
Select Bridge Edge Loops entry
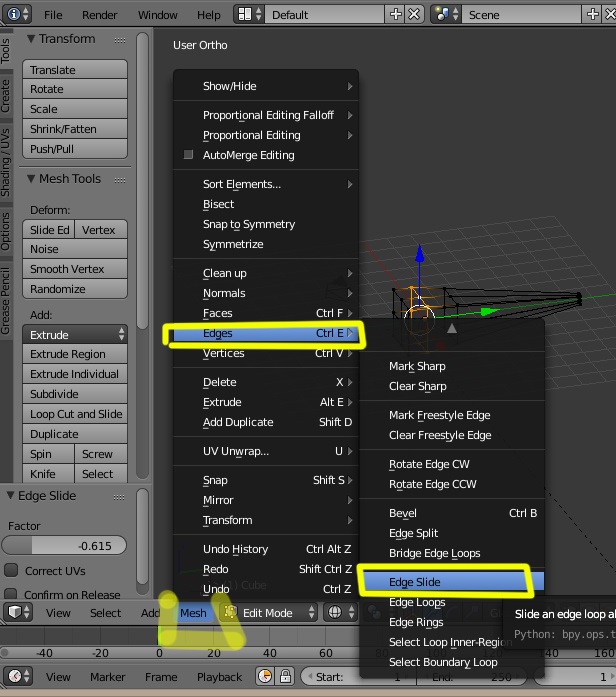[x=452, y=553]
